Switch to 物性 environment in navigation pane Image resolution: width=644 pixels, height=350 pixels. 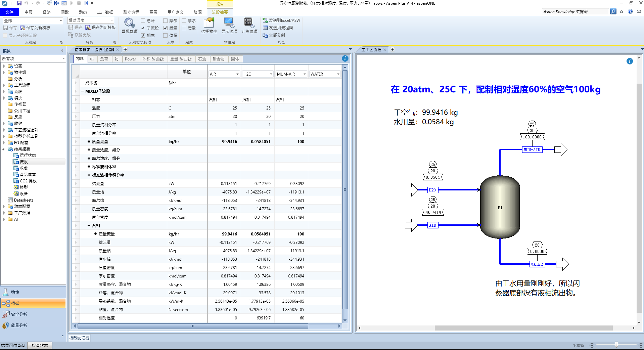pos(33,292)
